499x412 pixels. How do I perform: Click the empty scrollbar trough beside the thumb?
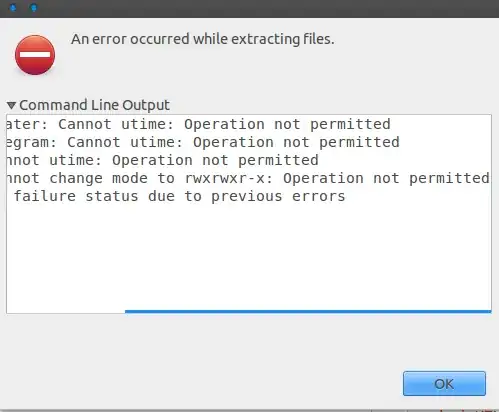(66, 312)
